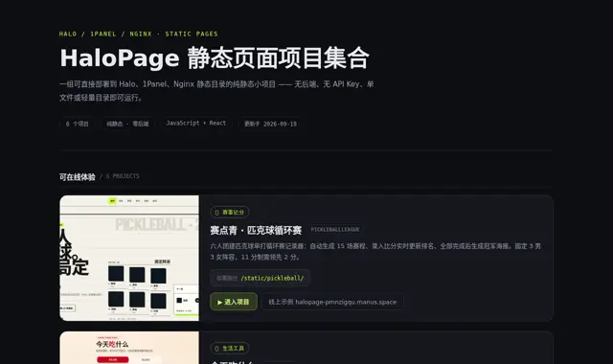Click the 进入项目 button for pickleball
Image resolution: width=613 pixels, height=364 pixels.
coord(234,302)
